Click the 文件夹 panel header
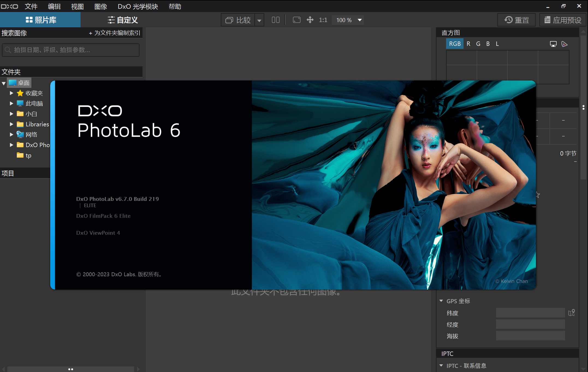Screen dimensions: 588x372 tap(71, 72)
